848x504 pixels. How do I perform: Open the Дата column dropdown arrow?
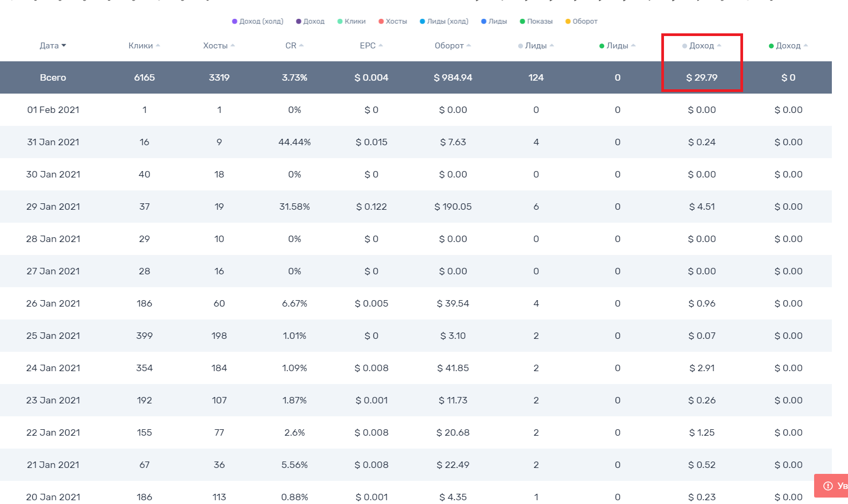[63, 46]
